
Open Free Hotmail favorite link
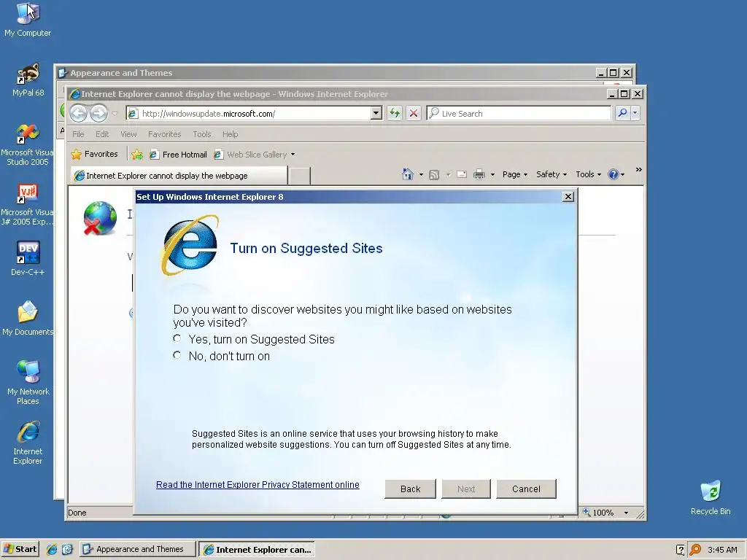pyautogui.click(x=178, y=155)
